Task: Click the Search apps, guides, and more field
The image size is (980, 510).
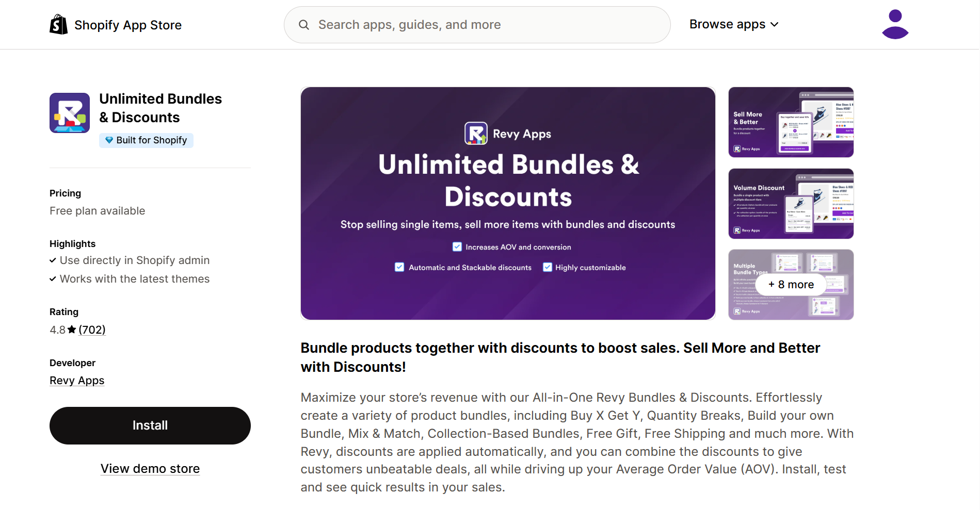Action: point(464,24)
